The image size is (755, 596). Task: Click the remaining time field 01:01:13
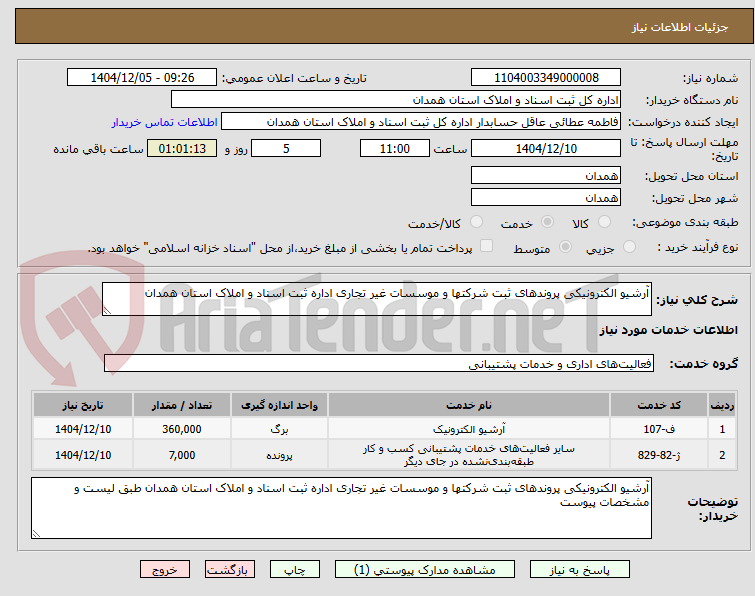click(182, 148)
